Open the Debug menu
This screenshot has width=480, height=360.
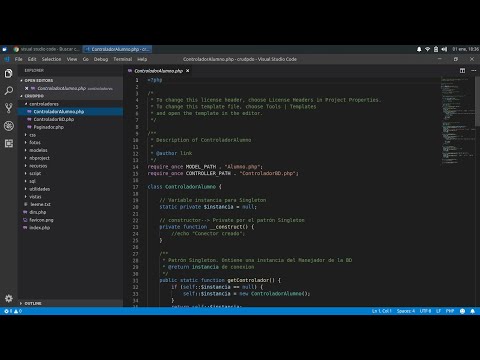[x=101, y=59]
